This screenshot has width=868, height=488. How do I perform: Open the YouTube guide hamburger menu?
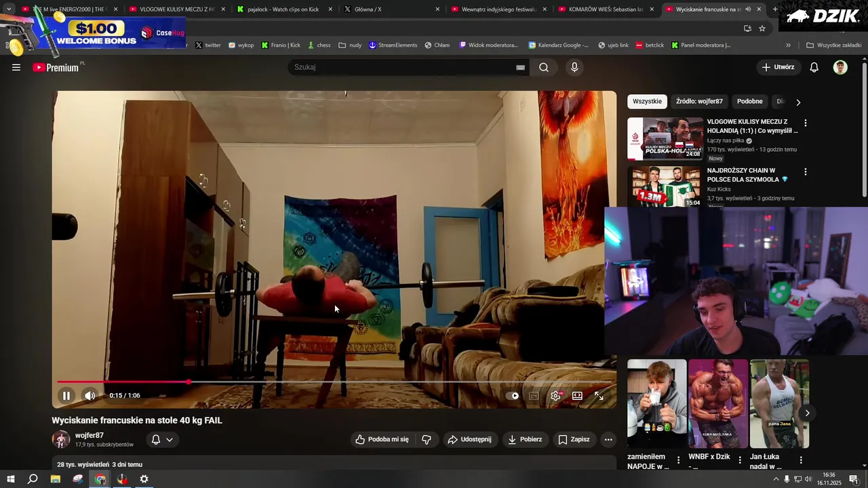[16, 67]
